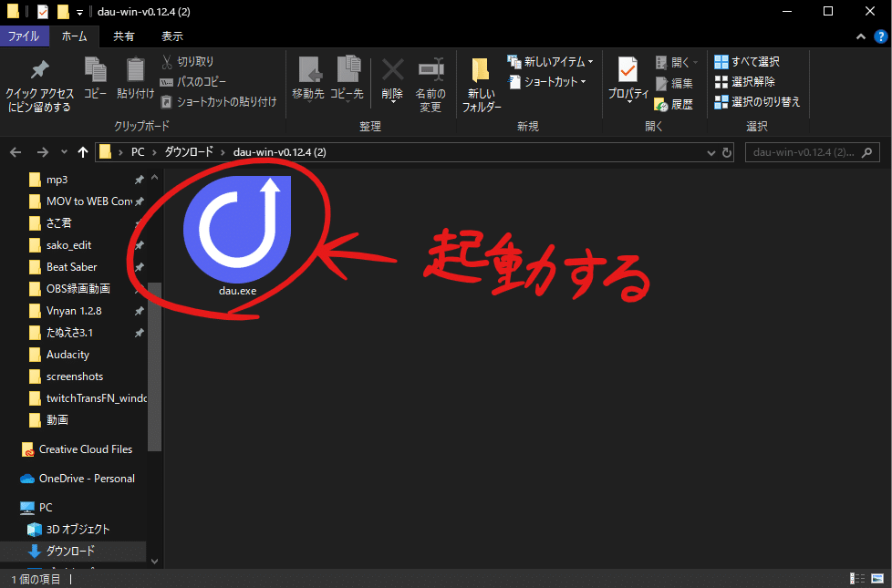Open Copy to (コピー先) menu
The image size is (892, 588).
347,79
